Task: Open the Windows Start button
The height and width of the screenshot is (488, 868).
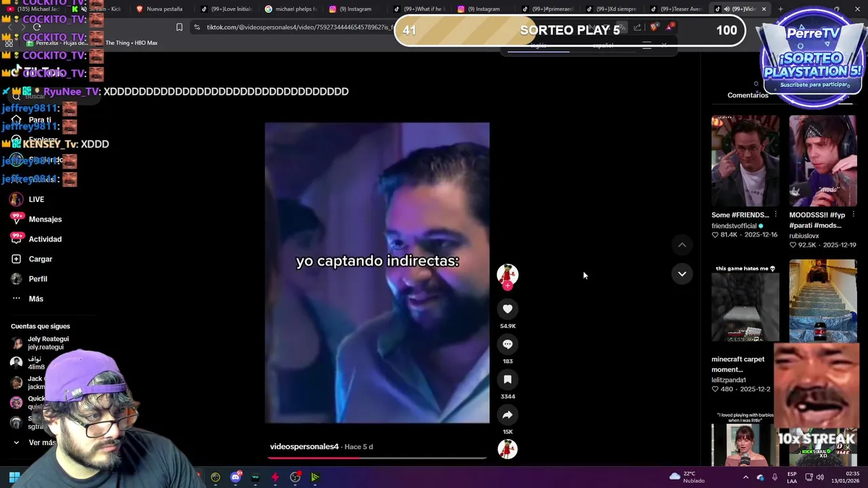Action: 14,477
